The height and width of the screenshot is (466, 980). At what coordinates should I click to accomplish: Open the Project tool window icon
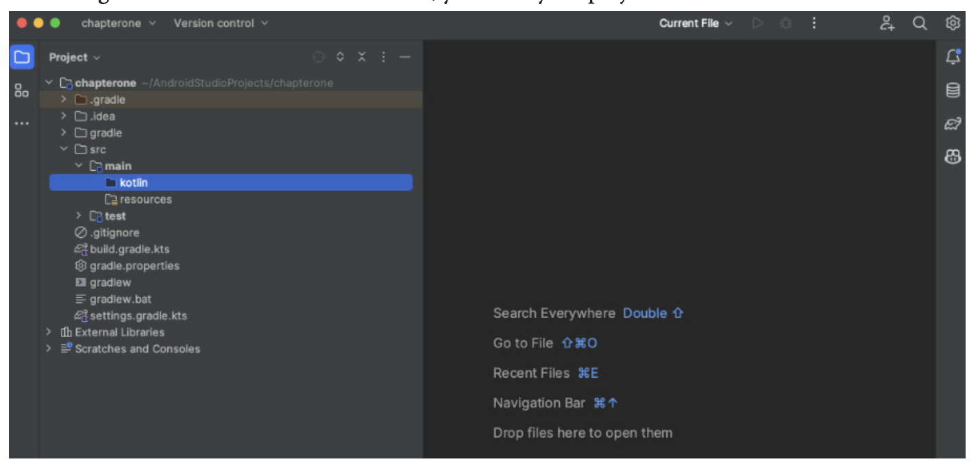pos(22,57)
